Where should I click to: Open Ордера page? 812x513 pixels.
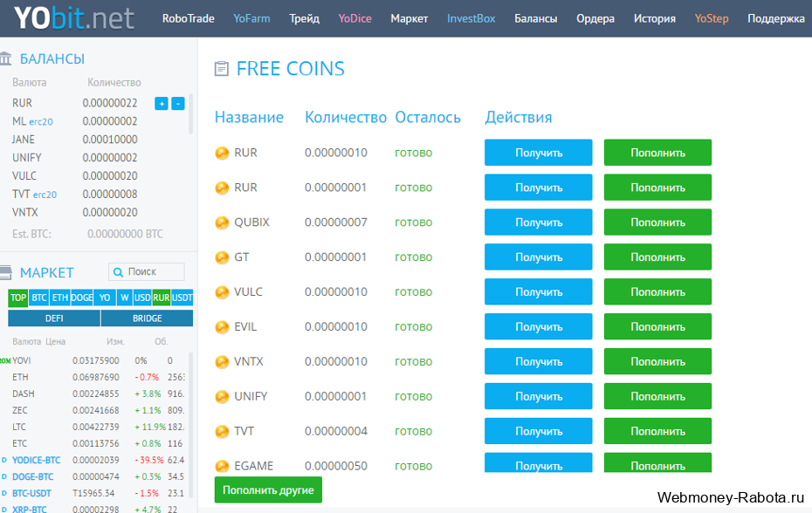595,18
